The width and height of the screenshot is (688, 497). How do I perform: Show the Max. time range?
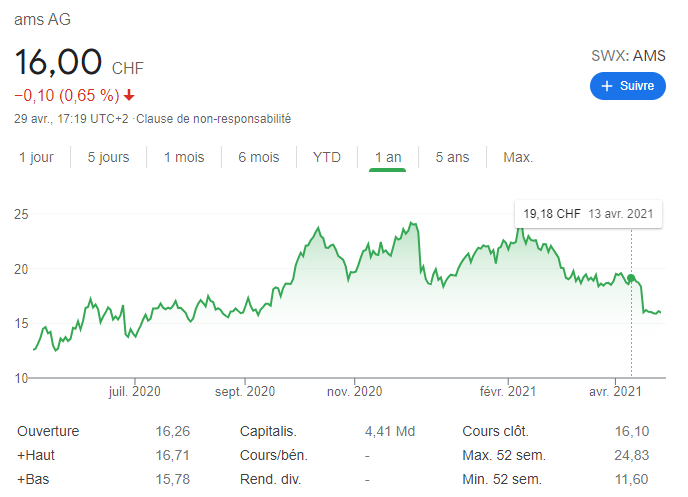point(518,157)
